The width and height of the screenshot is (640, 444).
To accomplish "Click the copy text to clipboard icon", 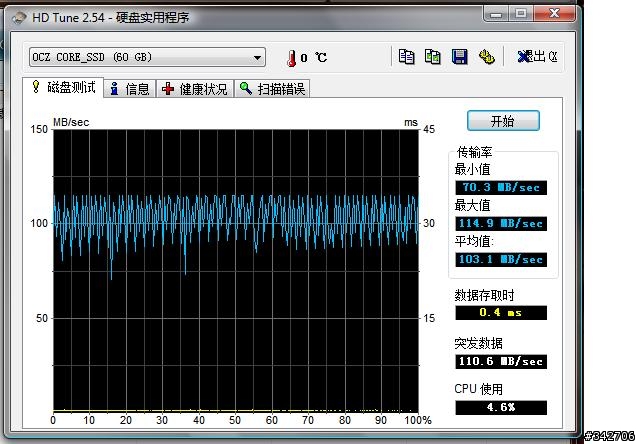I will pyautogui.click(x=406, y=57).
